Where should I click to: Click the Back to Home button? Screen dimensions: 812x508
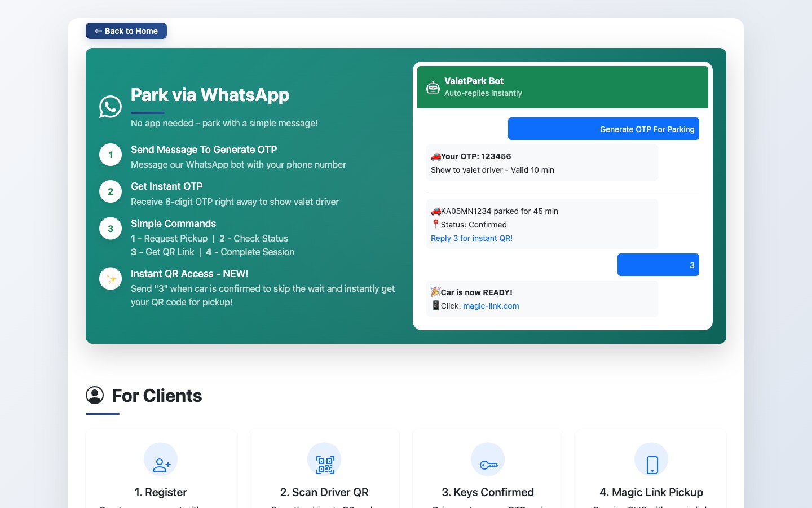126,31
